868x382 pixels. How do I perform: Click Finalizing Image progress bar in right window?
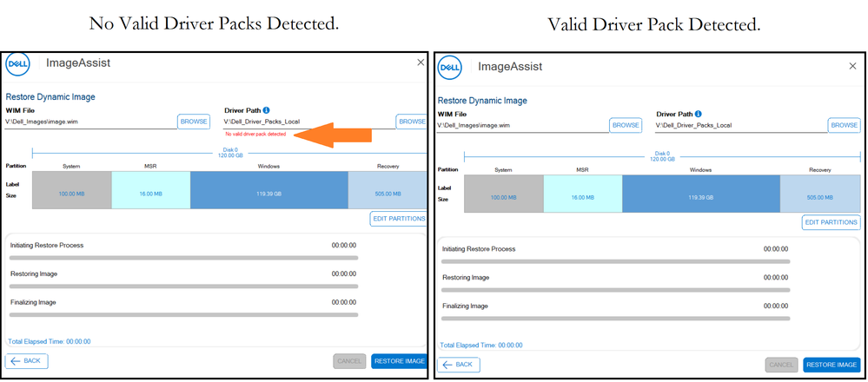pyautogui.click(x=615, y=319)
